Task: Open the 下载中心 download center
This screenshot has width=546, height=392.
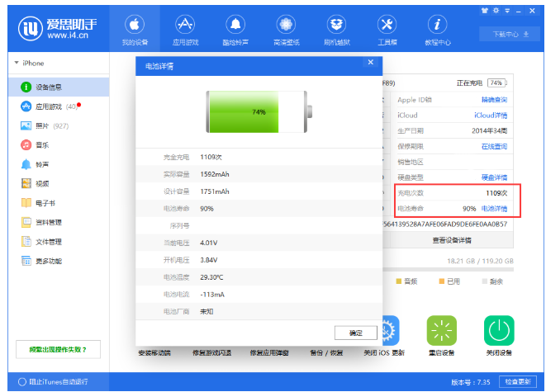Action: (x=510, y=34)
